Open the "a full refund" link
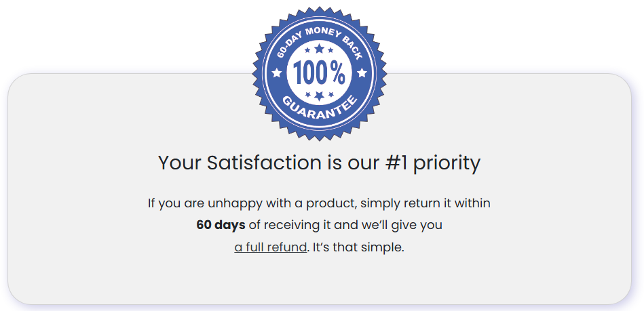The width and height of the screenshot is (644, 311). [x=271, y=247]
